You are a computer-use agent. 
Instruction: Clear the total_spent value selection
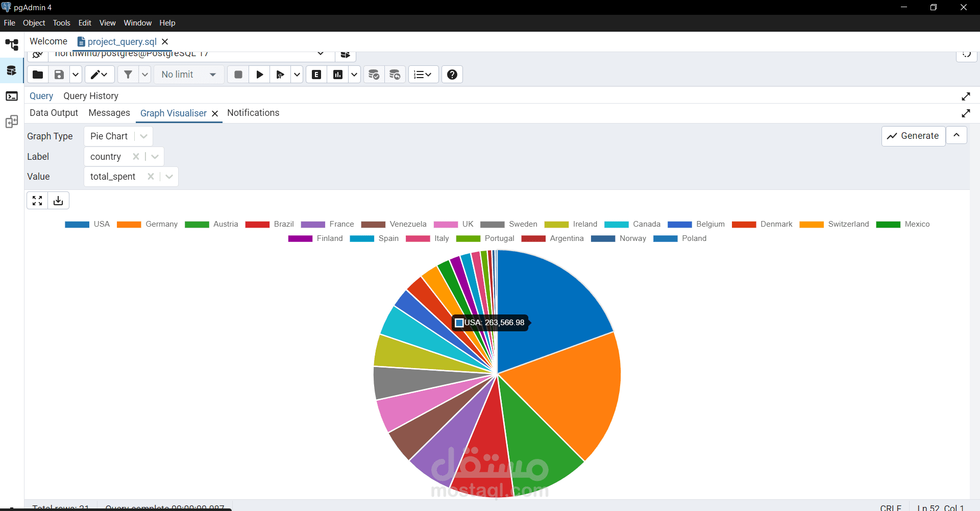tap(151, 177)
